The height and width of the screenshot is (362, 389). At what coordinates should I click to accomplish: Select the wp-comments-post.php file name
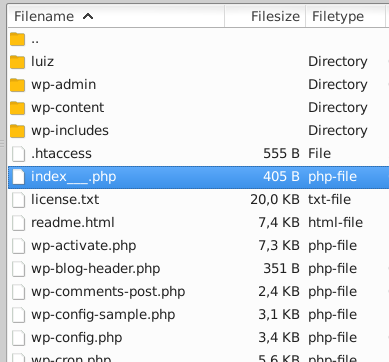[x=108, y=292]
